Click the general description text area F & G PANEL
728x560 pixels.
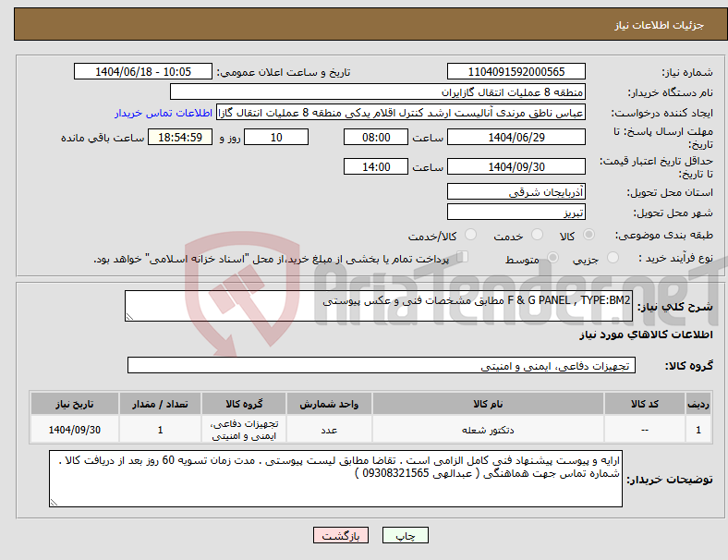click(379, 306)
